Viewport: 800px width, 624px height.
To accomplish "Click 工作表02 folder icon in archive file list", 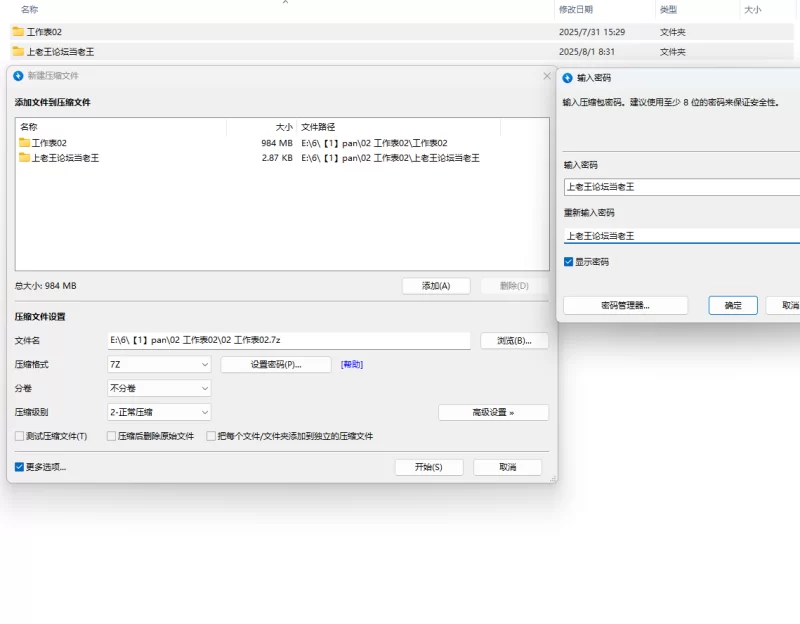I will point(24,143).
